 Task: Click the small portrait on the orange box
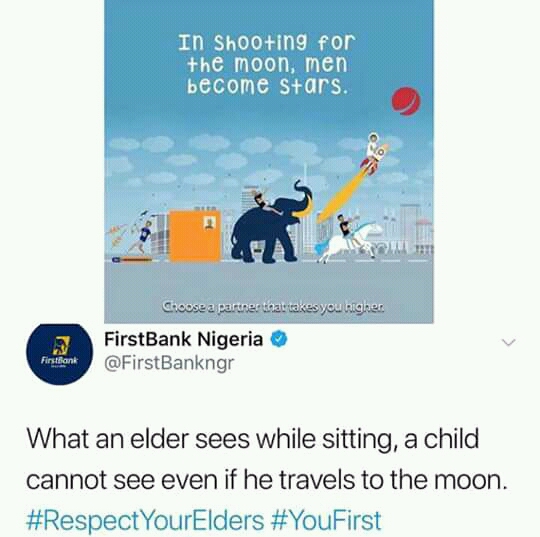[x=209, y=223]
